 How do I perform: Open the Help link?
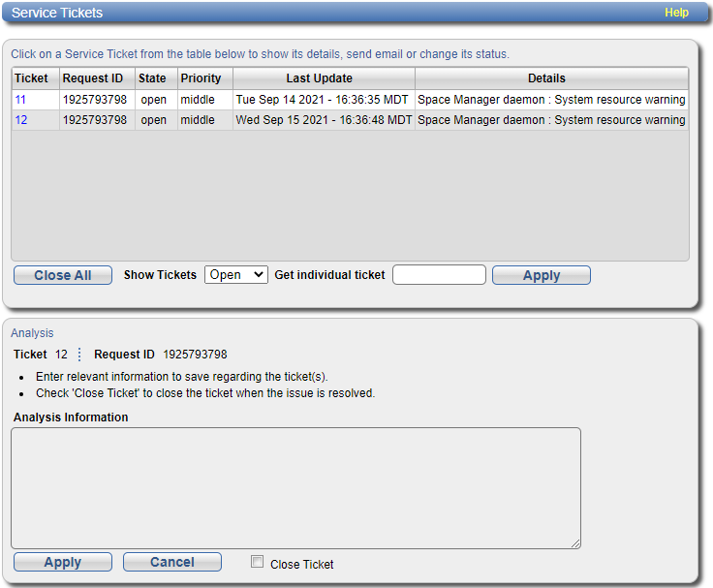point(676,13)
